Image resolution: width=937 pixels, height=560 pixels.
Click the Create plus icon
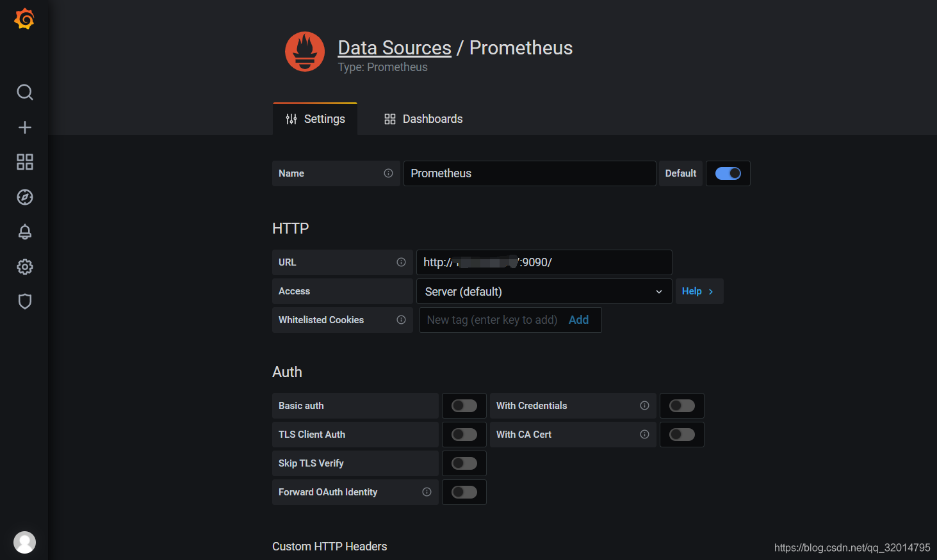[25, 127]
